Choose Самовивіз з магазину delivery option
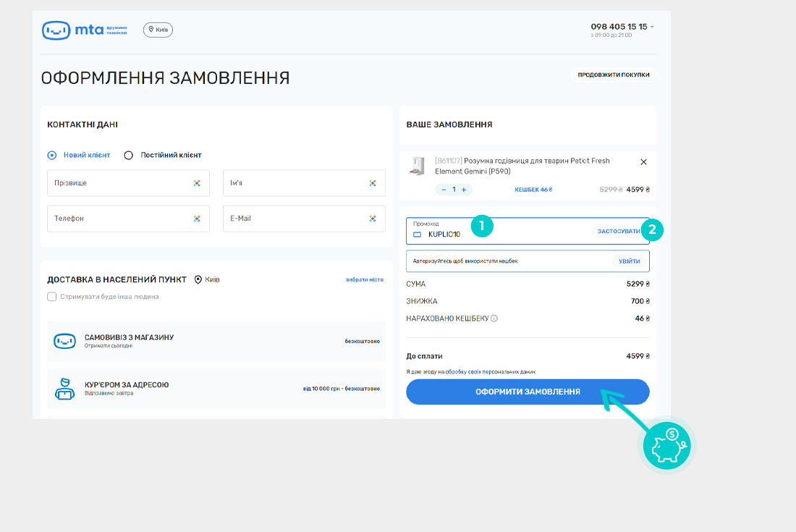Viewport: 796px width, 532px height. 216,341
